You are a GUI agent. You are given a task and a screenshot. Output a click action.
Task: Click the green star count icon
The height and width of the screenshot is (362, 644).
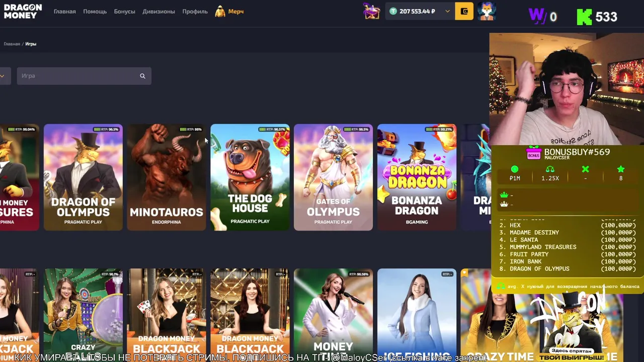(621, 169)
